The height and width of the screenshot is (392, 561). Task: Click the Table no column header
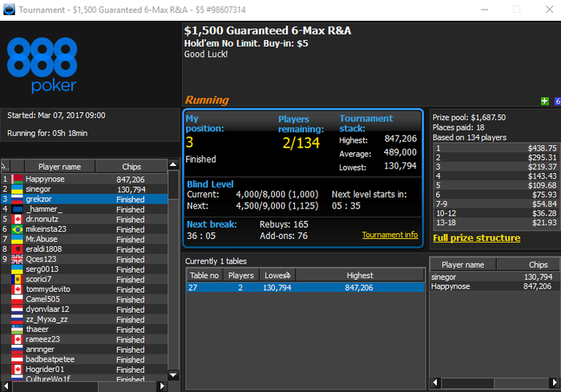click(x=204, y=275)
